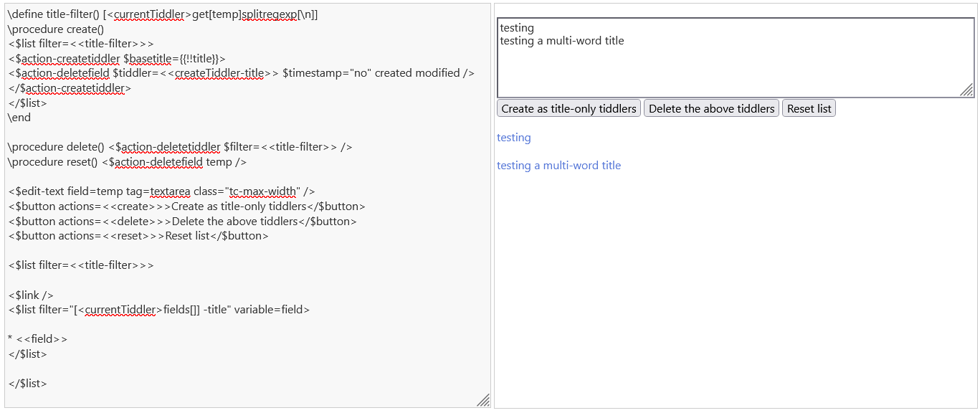The width and height of the screenshot is (980, 413).
Task: Click the "Reset list" button
Action: 809,109
